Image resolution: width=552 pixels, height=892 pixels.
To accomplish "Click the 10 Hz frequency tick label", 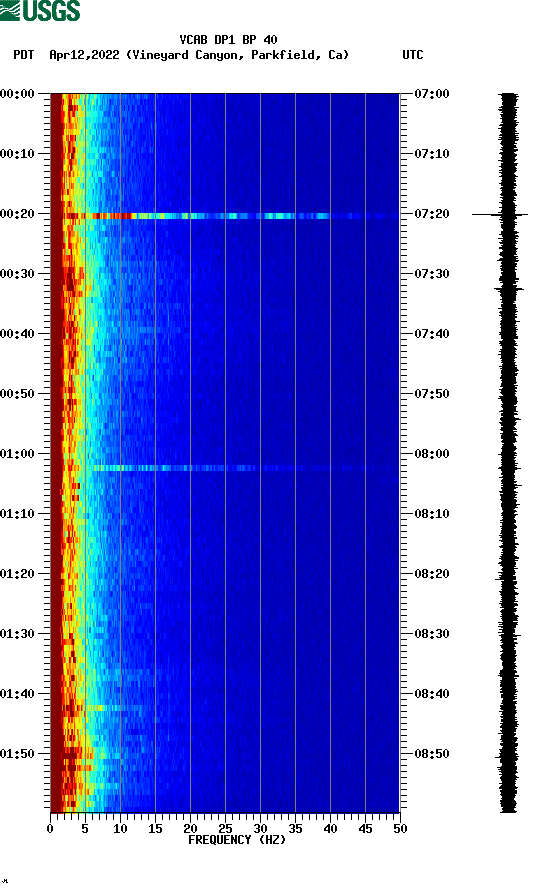I will coord(120,829).
